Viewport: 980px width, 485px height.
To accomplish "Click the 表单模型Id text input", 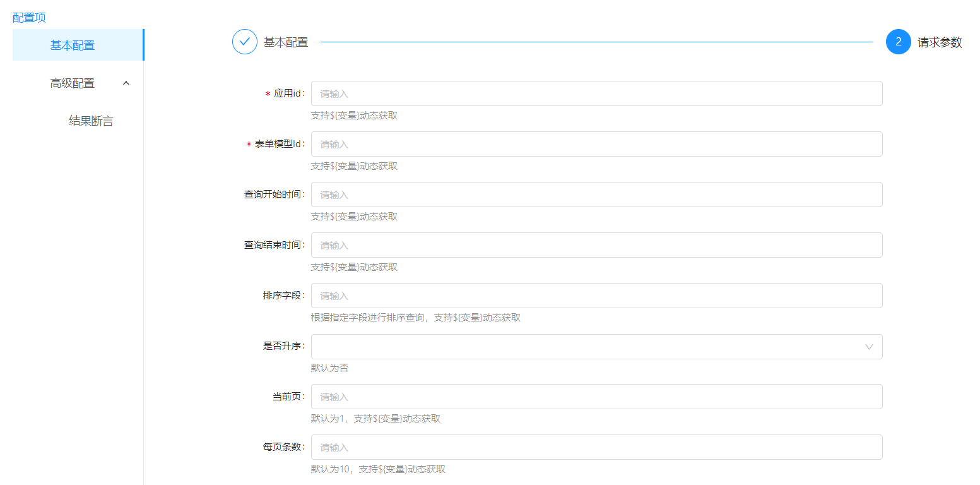I will [x=596, y=144].
